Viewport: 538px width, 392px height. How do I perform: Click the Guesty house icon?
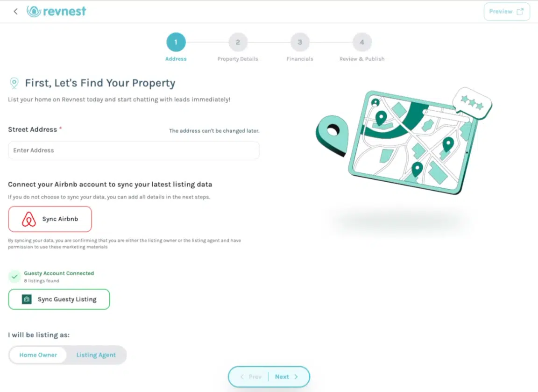[27, 299]
